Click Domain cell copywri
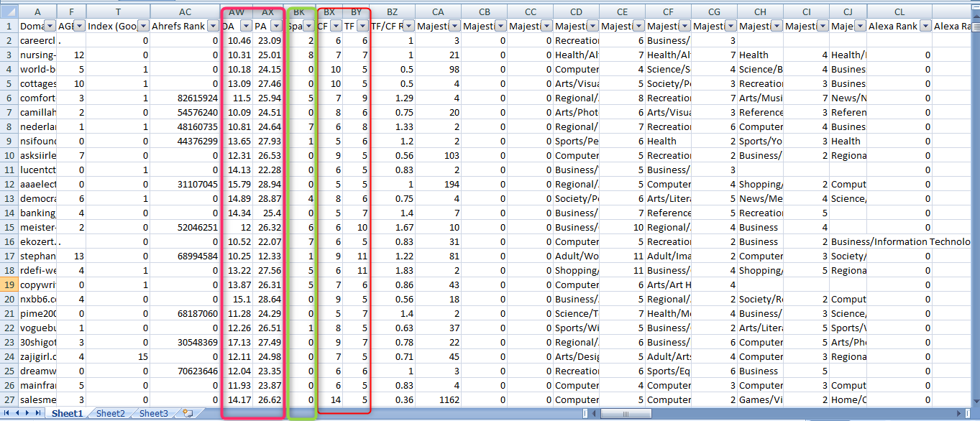Image resolution: width=980 pixels, height=421 pixels. [x=37, y=284]
